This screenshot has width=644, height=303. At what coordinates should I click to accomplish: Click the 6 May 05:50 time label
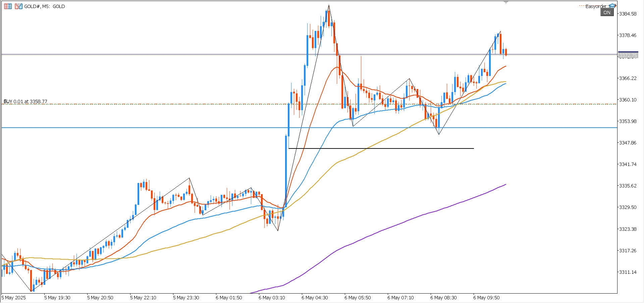pos(358,298)
